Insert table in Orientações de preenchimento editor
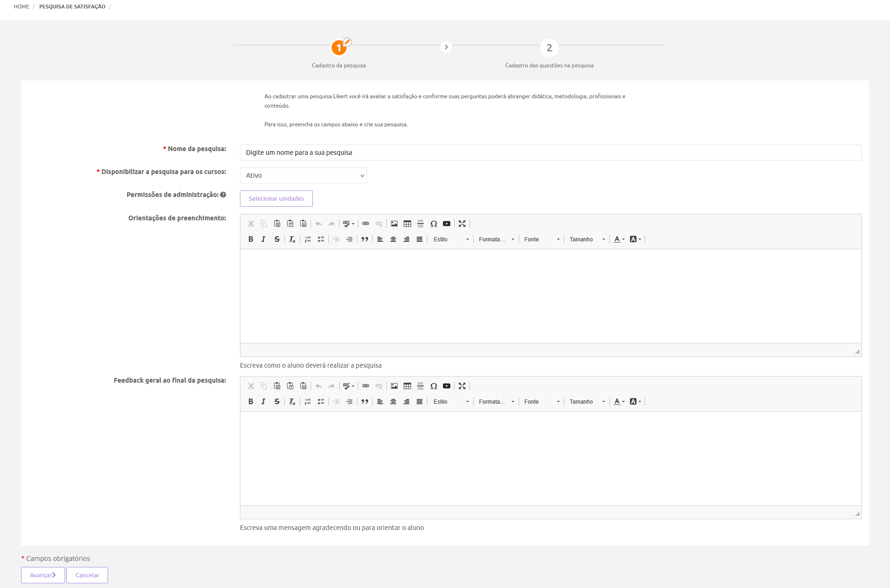The image size is (890, 588). pyautogui.click(x=407, y=224)
